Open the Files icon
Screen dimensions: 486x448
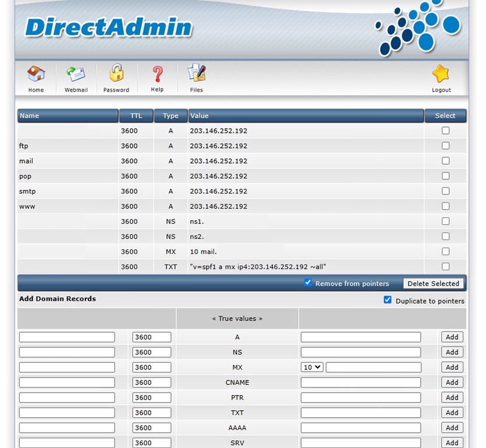197,73
